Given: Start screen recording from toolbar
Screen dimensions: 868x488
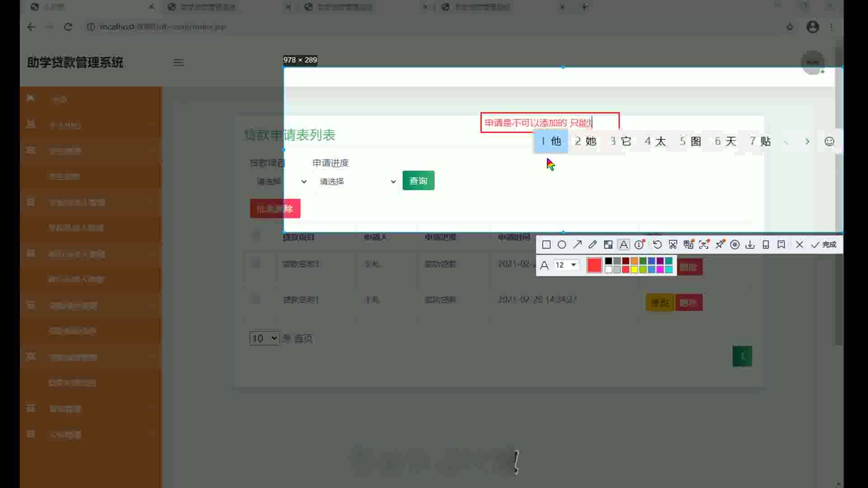Looking at the screenshot, I should tap(735, 244).
